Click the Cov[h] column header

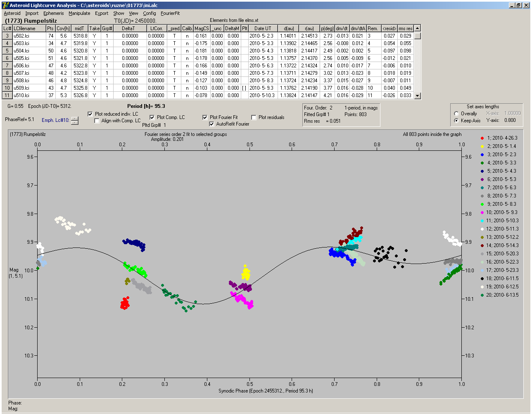point(63,29)
